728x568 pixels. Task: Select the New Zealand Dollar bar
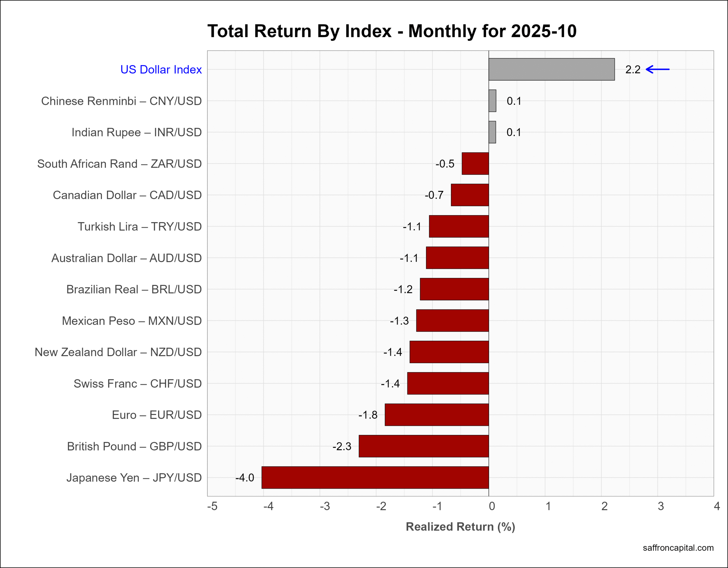449,352
